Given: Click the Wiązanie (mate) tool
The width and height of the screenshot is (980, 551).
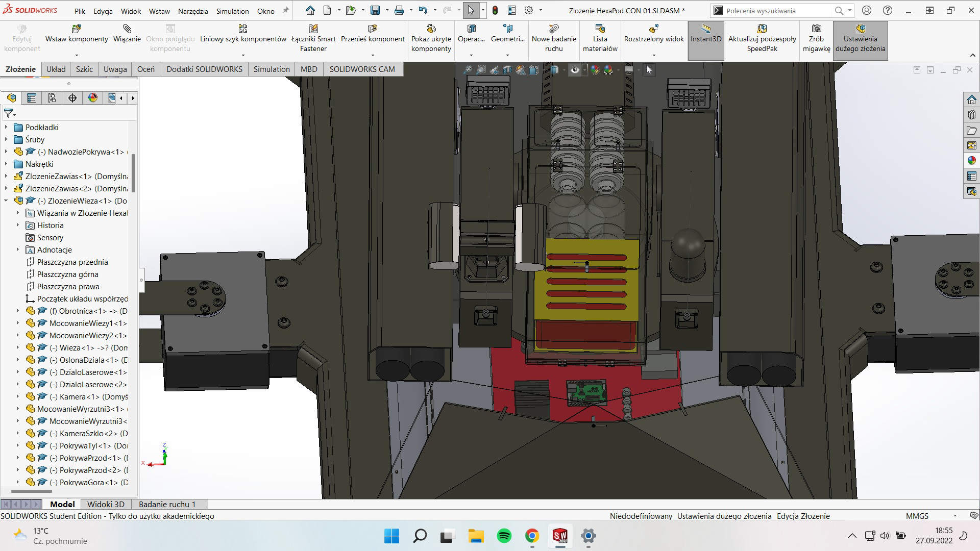Looking at the screenshot, I should (127, 33).
